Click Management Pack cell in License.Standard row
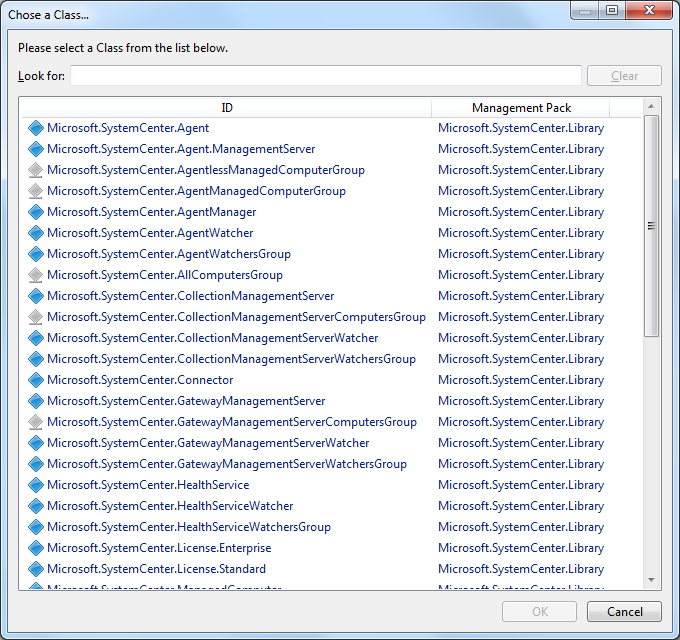 point(521,569)
